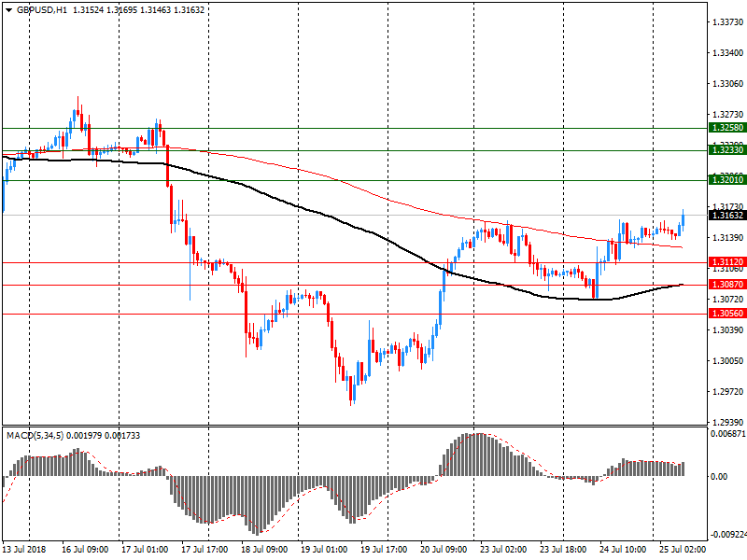Select the 23 Jul 02:00 time axis label

(x=503, y=550)
